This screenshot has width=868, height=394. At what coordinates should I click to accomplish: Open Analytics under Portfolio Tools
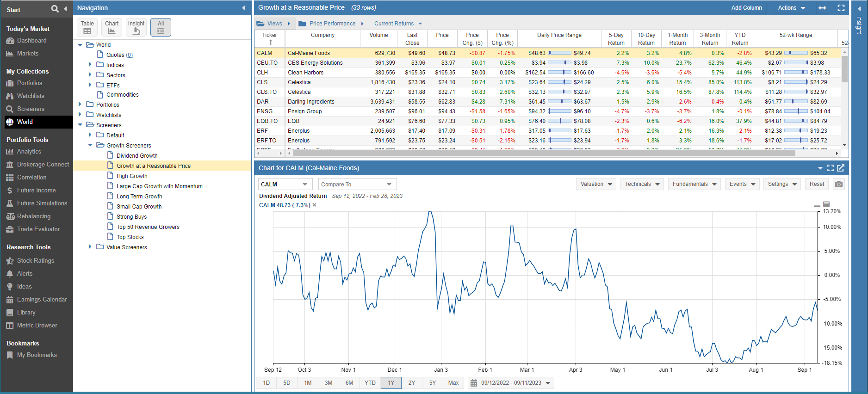[x=29, y=152]
